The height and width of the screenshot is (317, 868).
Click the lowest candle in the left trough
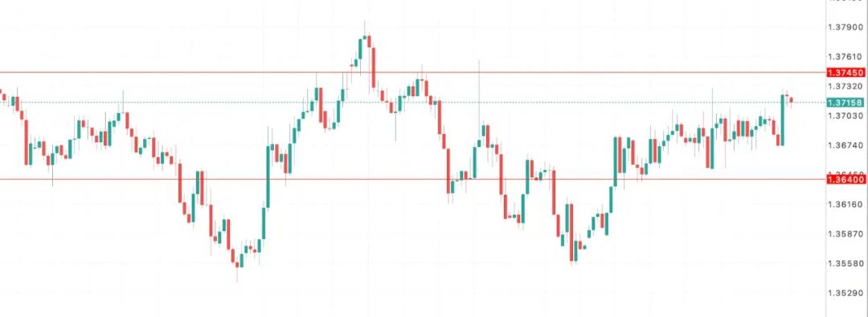[x=237, y=264]
